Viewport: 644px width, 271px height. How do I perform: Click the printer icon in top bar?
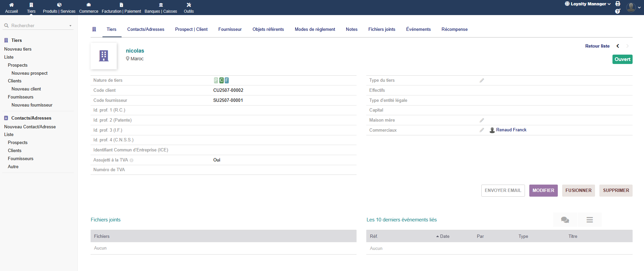(x=618, y=4)
